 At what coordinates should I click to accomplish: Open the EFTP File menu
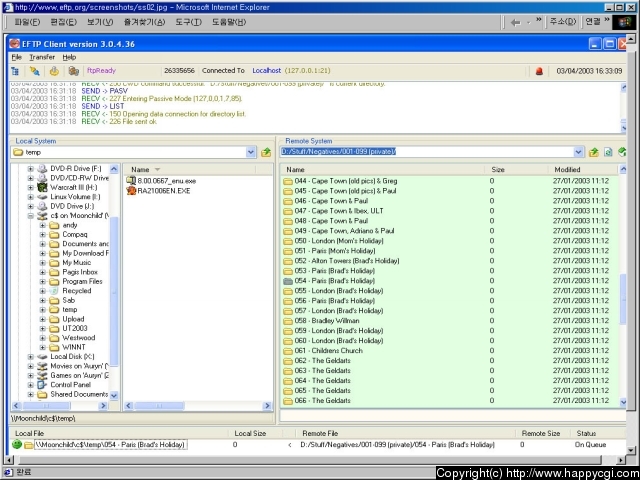point(17,57)
